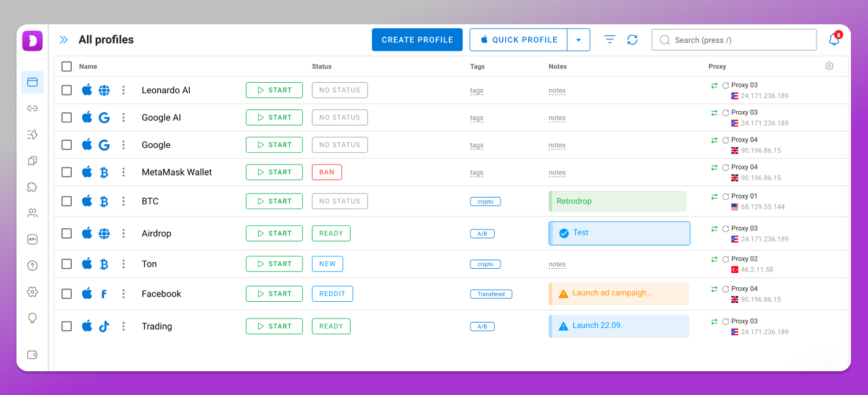The height and width of the screenshot is (395, 868).
Task: Tick the select-all checkbox in the table header
Action: pyautogui.click(x=67, y=67)
